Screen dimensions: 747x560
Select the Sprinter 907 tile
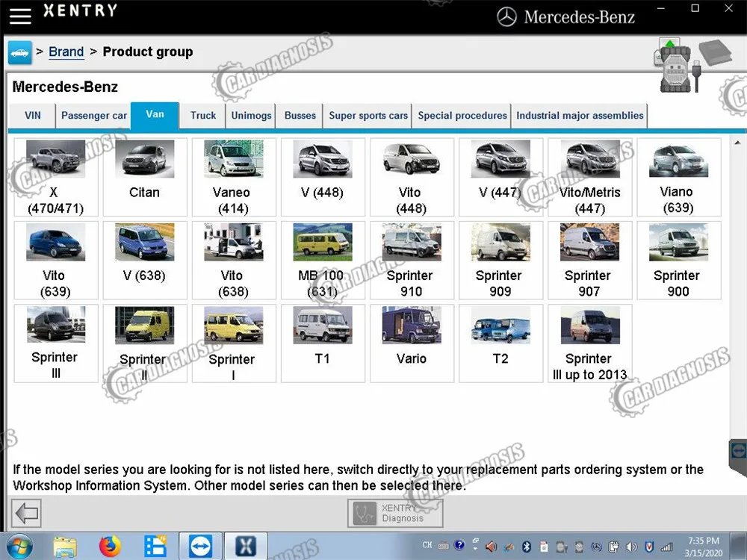coord(590,260)
